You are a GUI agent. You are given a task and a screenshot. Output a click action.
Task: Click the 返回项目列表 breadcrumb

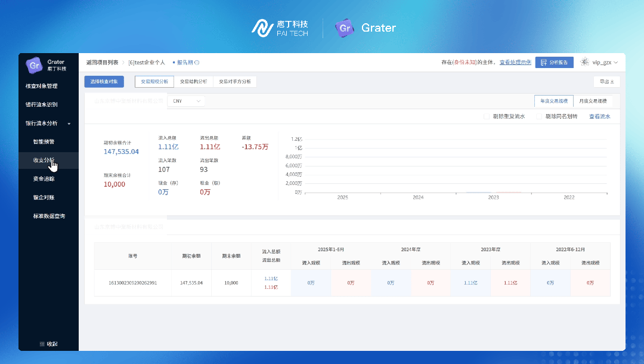[102, 62]
